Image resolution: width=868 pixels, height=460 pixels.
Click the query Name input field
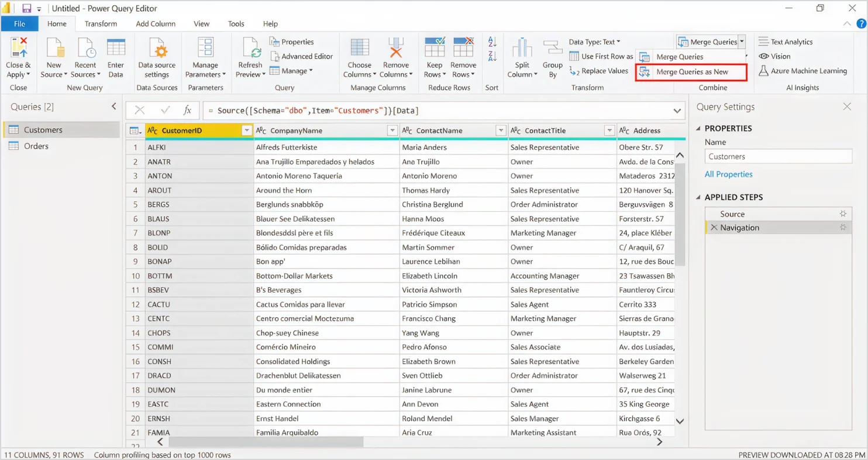click(778, 156)
